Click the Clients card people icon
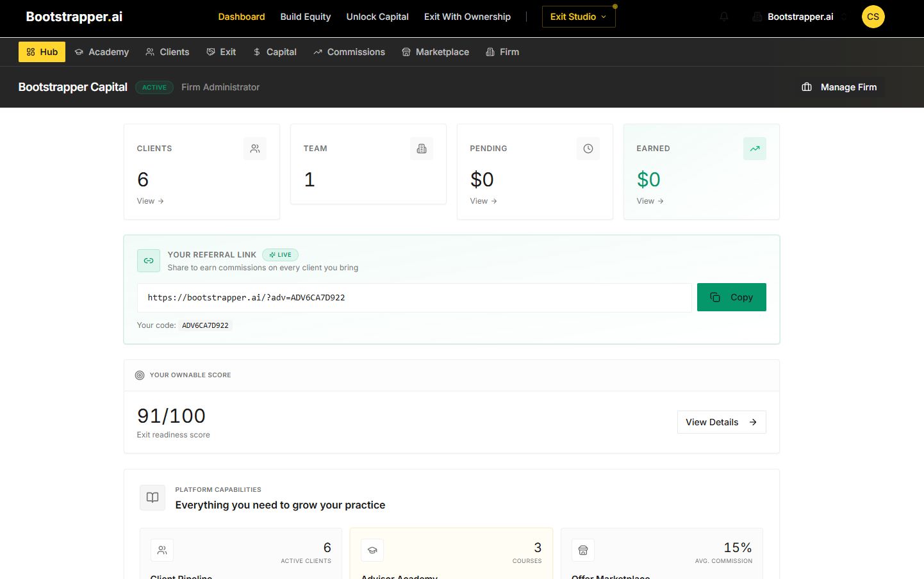This screenshot has width=924, height=579. coord(255,149)
